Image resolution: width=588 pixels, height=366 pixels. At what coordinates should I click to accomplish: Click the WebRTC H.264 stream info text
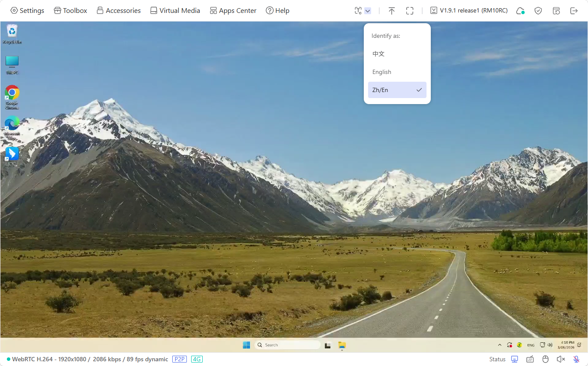pos(90,359)
